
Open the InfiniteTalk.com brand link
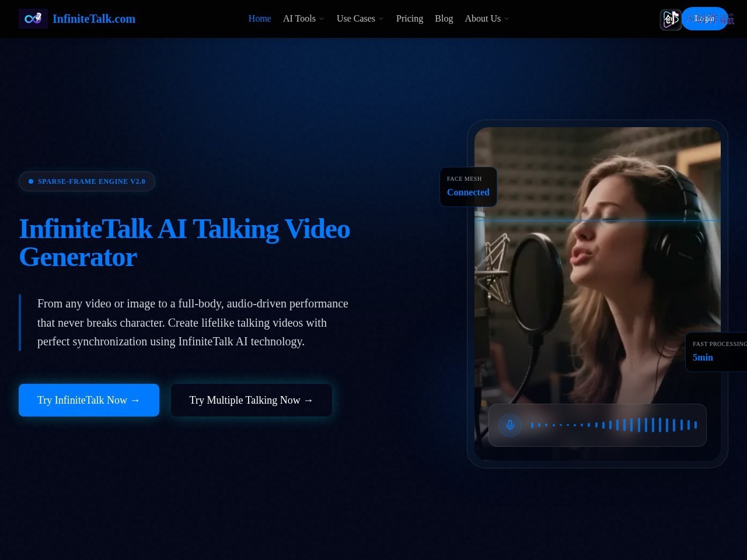click(94, 19)
